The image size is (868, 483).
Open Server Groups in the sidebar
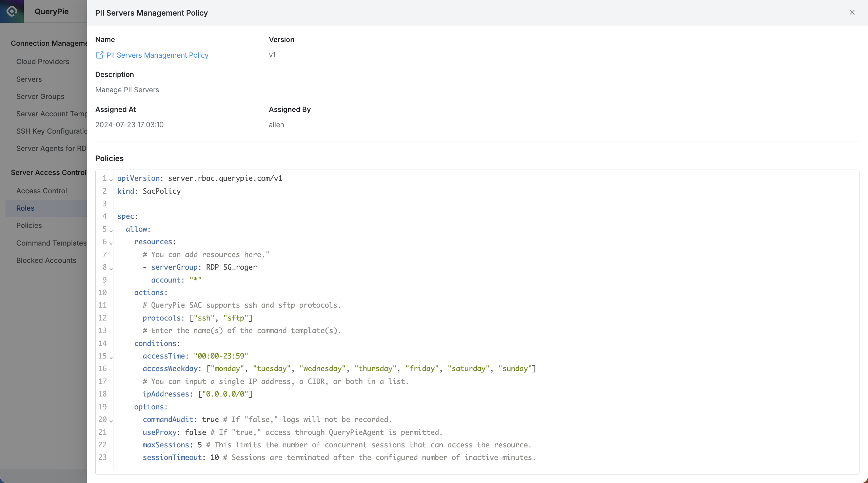[x=40, y=97]
